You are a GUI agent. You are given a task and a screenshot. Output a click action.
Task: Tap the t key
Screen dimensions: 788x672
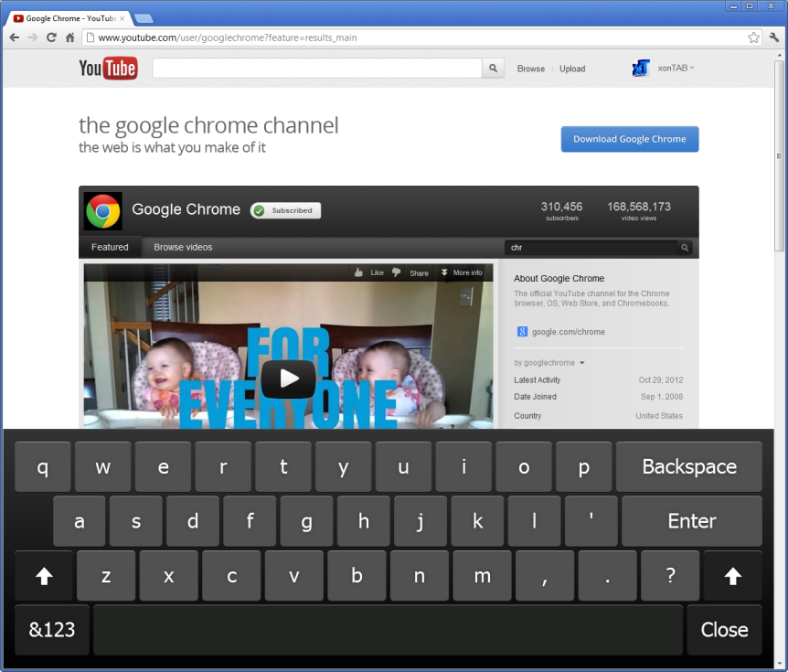[283, 467]
